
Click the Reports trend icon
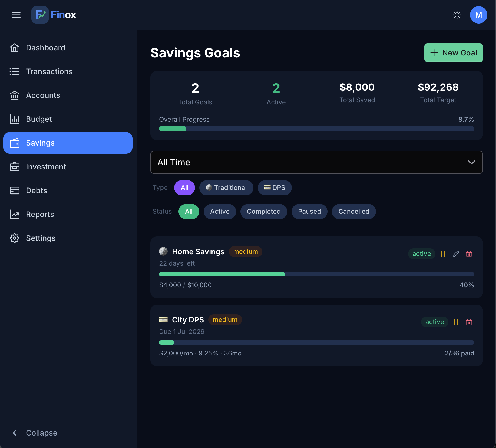tap(15, 214)
